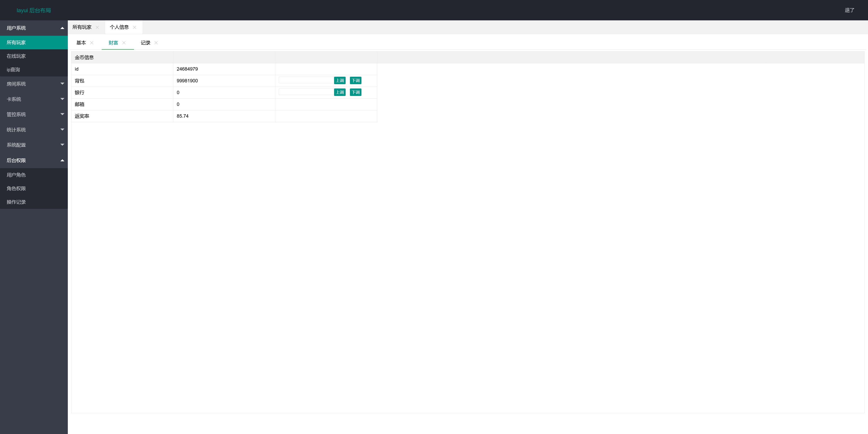Close the 财富 sub-tab via its x icon
868x434 pixels.
click(x=124, y=43)
